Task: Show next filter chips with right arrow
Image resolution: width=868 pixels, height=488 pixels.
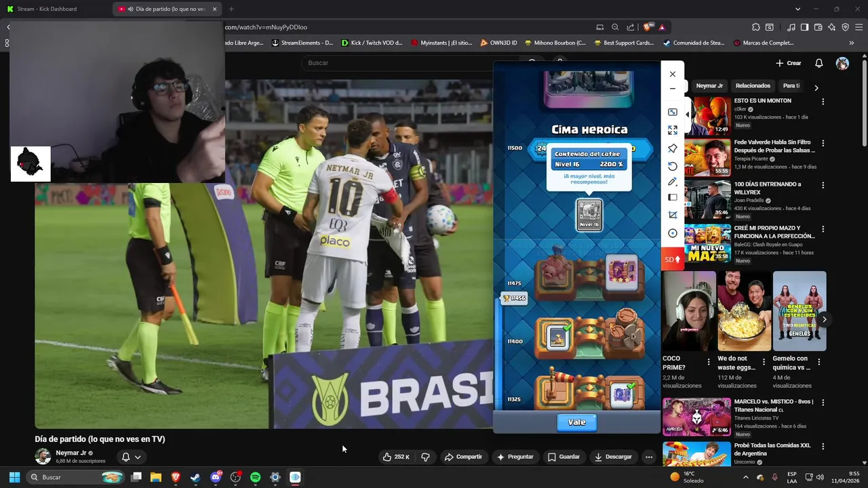Action: pos(816,87)
